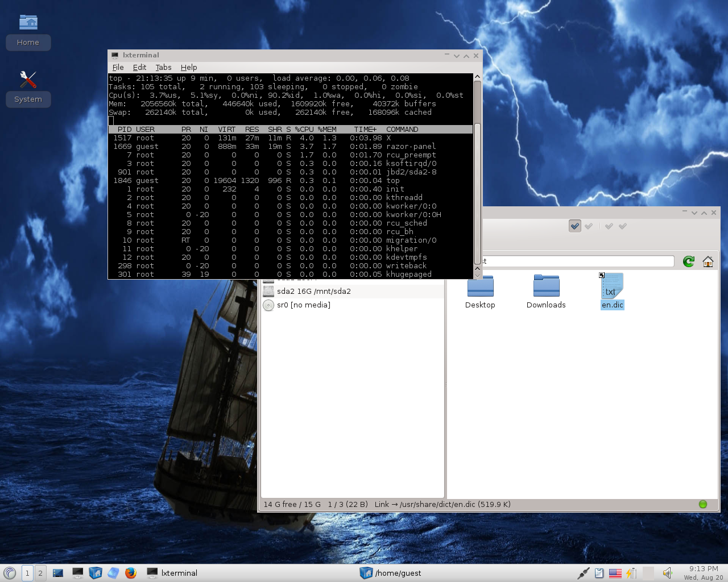Open the battery power tray icon

point(632,573)
